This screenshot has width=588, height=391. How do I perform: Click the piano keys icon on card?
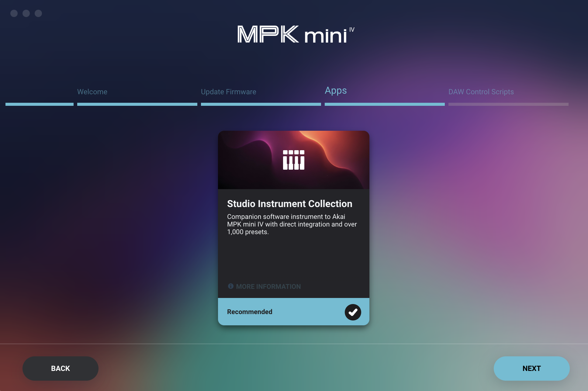(293, 160)
